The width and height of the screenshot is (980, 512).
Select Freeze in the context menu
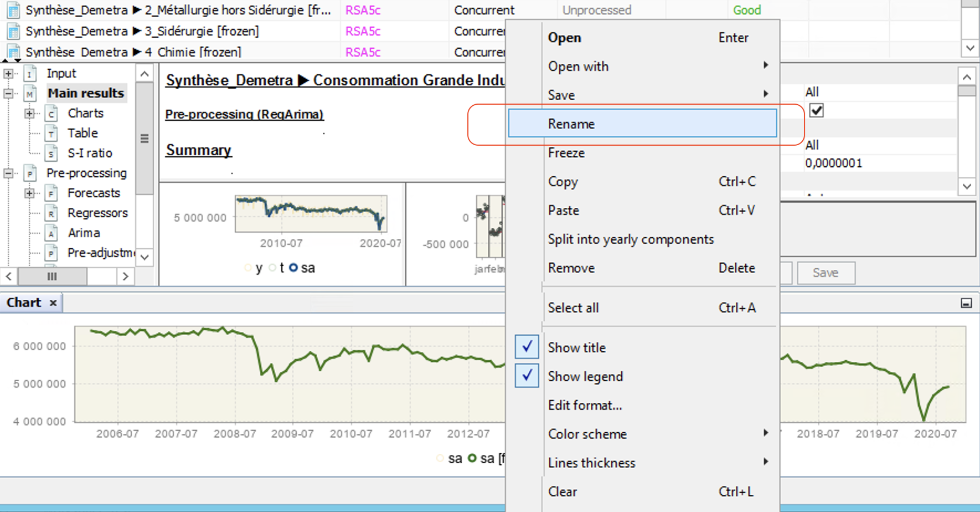point(566,153)
